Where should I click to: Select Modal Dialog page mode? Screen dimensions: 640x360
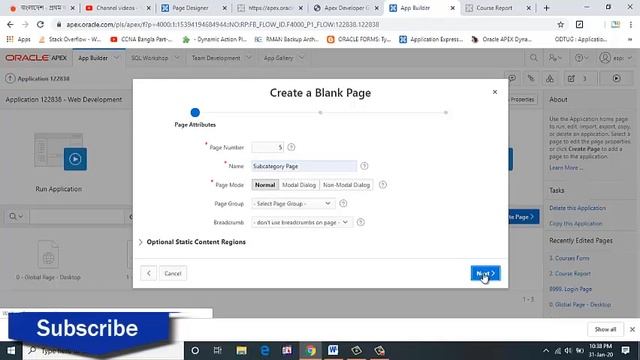click(x=299, y=185)
